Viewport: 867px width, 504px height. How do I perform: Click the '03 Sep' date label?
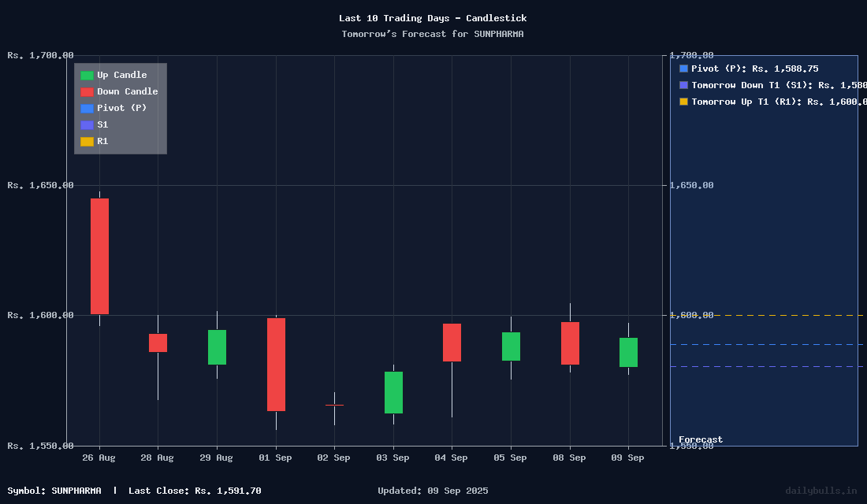click(393, 458)
